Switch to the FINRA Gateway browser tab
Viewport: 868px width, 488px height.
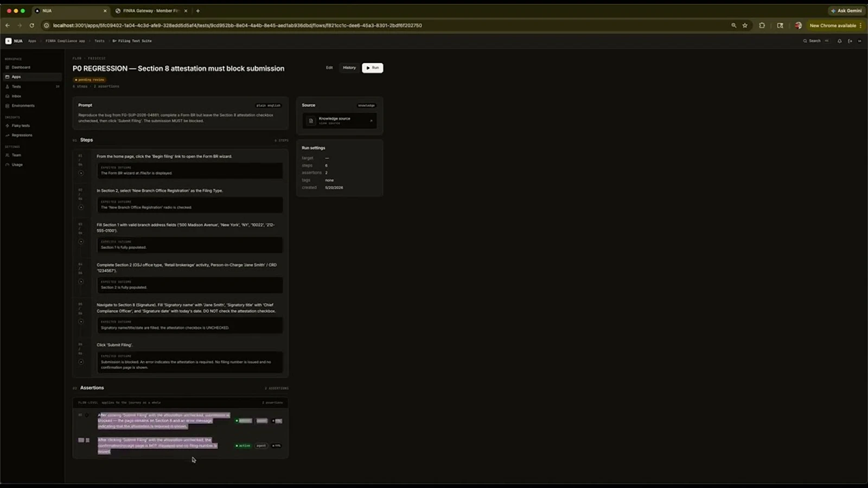click(150, 11)
